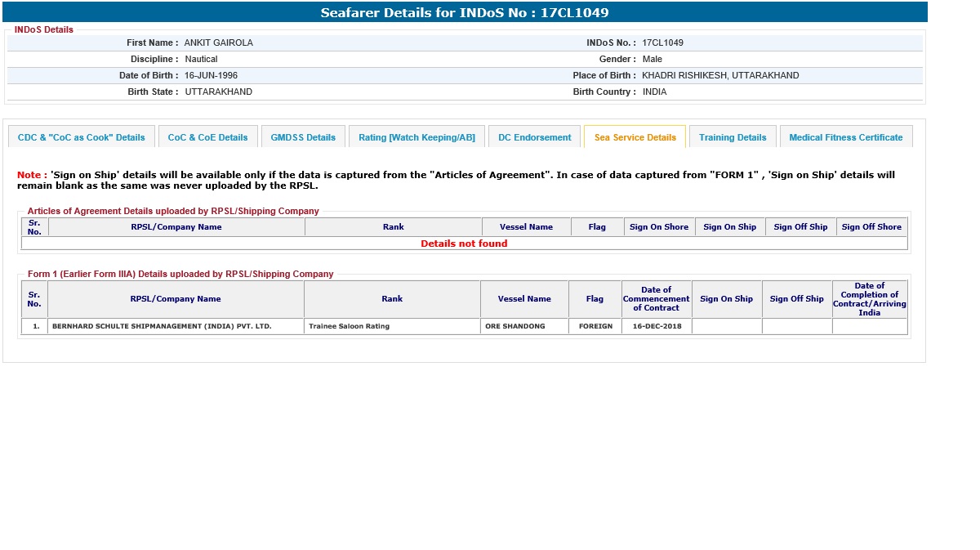980x550 pixels.
Task: Click the Seafarer Details page title banner
Action: (x=464, y=12)
